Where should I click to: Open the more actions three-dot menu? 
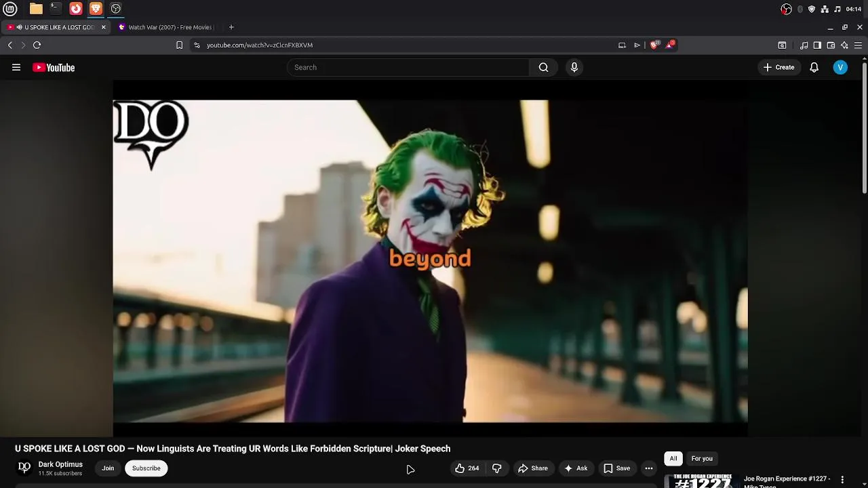click(x=649, y=468)
